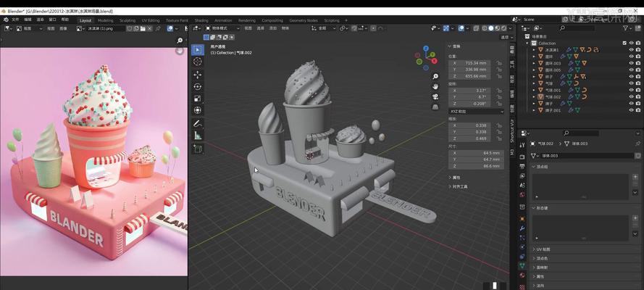
Task: Uncheck the Collection exclude checkbox
Action: tap(624, 43)
